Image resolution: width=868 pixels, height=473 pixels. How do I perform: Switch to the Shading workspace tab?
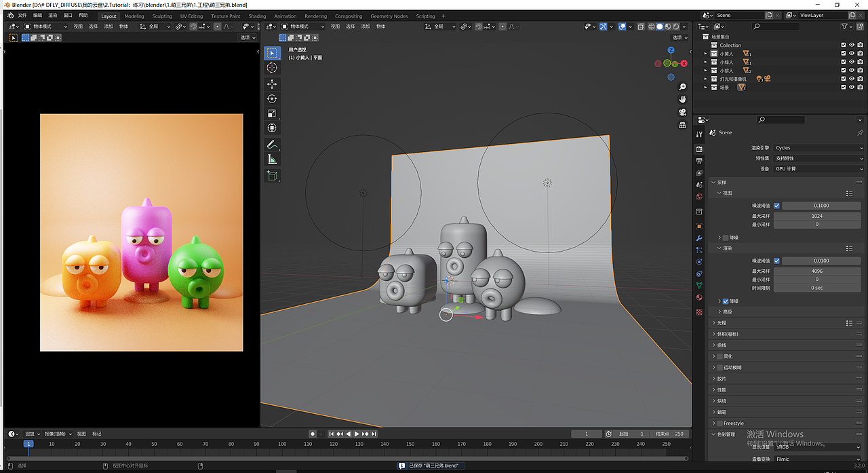coord(257,15)
